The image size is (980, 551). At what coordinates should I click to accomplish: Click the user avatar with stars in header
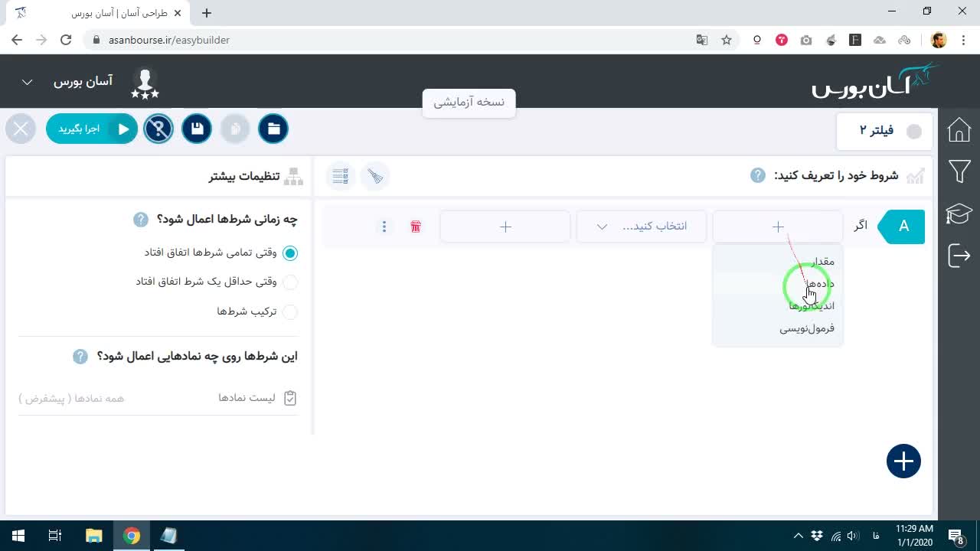pyautogui.click(x=145, y=83)
